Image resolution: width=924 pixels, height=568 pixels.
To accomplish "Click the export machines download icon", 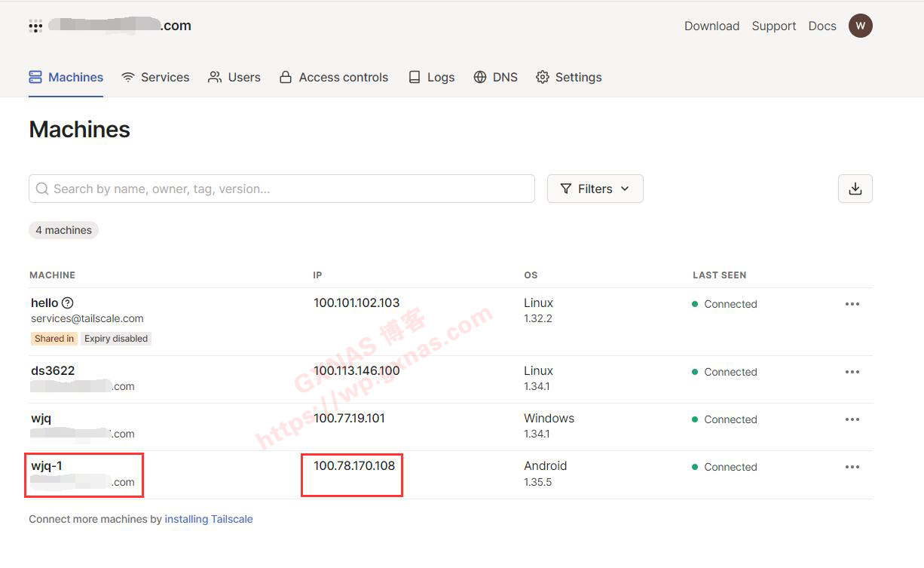I will pos(855,189).
